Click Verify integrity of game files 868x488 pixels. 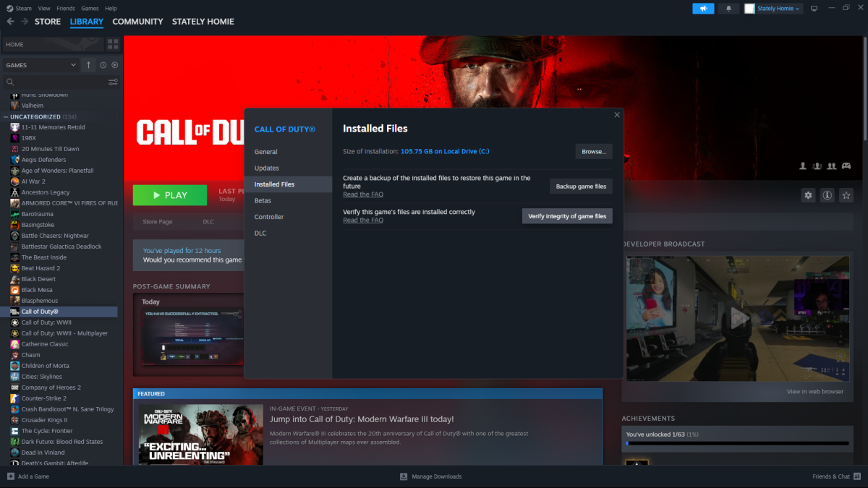(567, 216)
